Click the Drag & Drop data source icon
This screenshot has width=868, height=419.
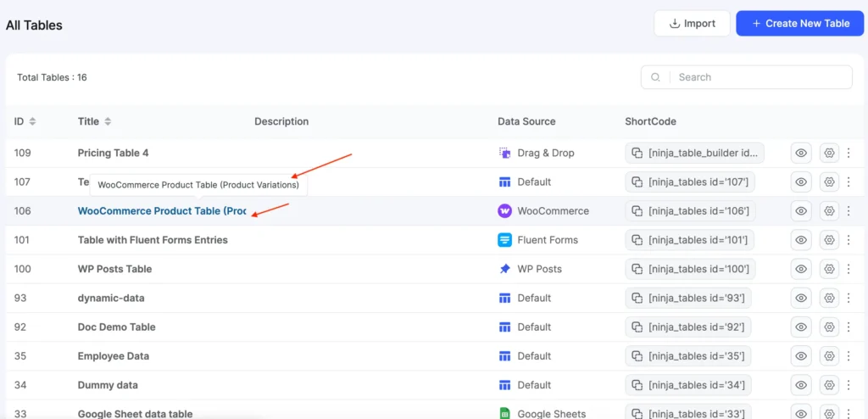tap(504, 153)
